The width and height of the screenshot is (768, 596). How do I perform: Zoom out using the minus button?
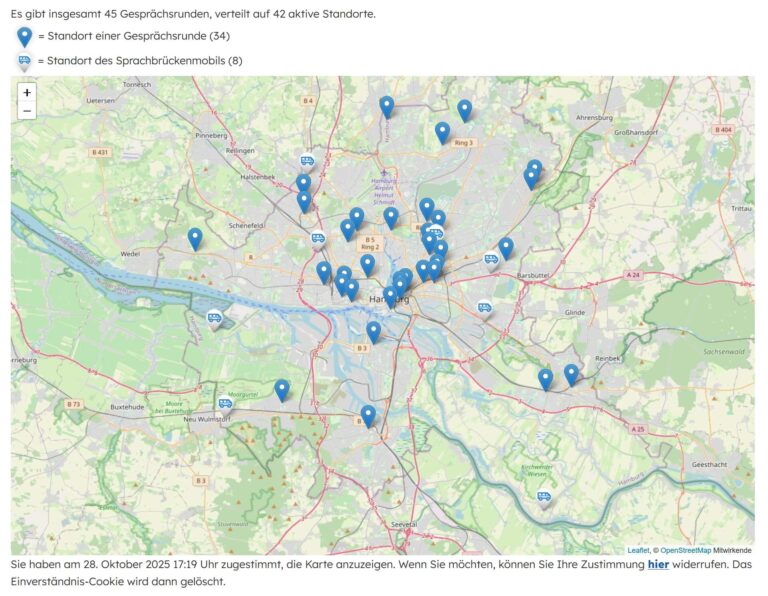27,111
